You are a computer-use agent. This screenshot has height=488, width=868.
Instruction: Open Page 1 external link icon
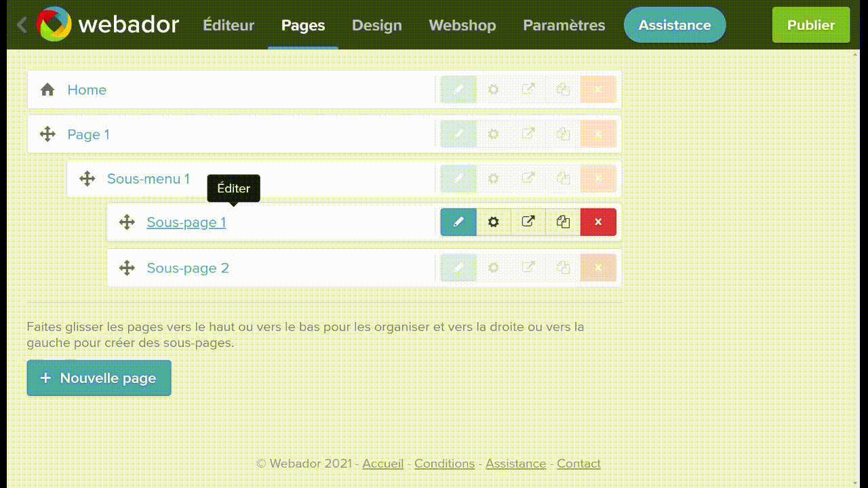pos(528,134)
